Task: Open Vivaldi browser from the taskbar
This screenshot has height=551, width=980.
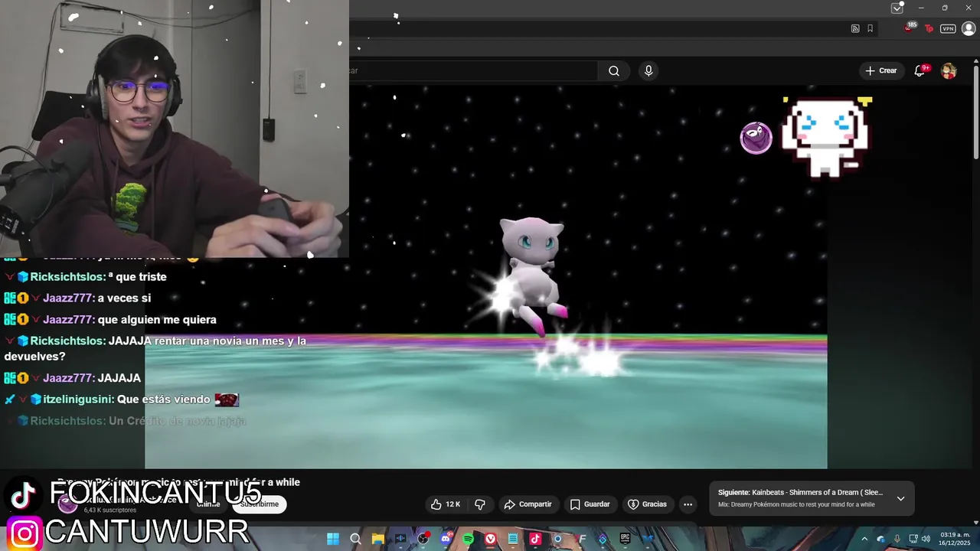Action: 490,539
